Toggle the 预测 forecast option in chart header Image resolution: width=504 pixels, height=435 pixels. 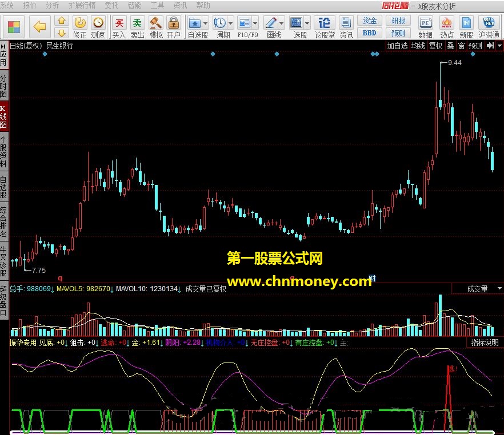coord(475,46)
